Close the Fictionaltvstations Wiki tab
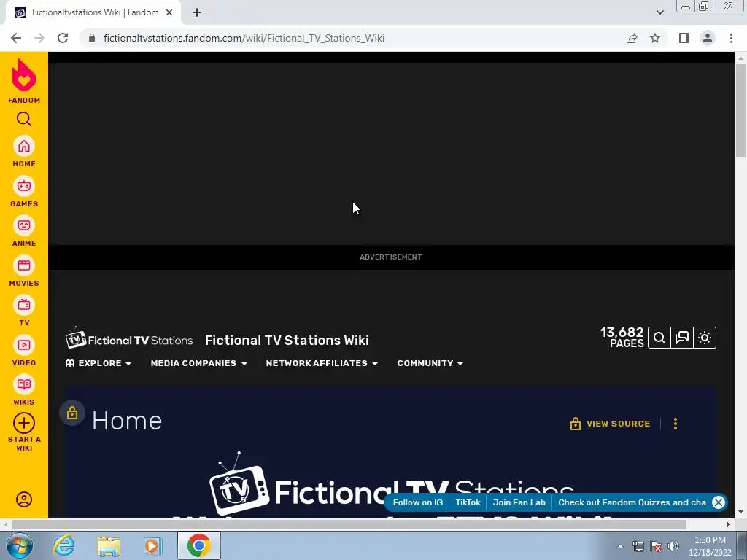 [169, 12]
